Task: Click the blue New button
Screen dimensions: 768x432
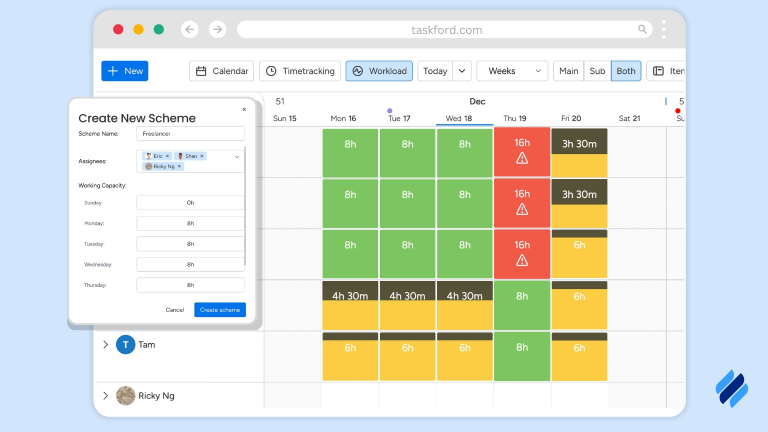Action: tap(125, 71)
